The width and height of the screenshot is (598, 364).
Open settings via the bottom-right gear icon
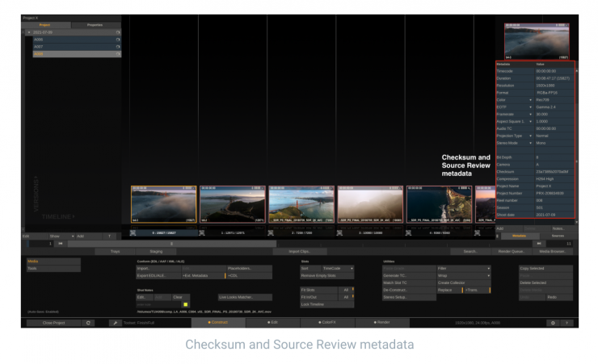[x=553, y=322]
